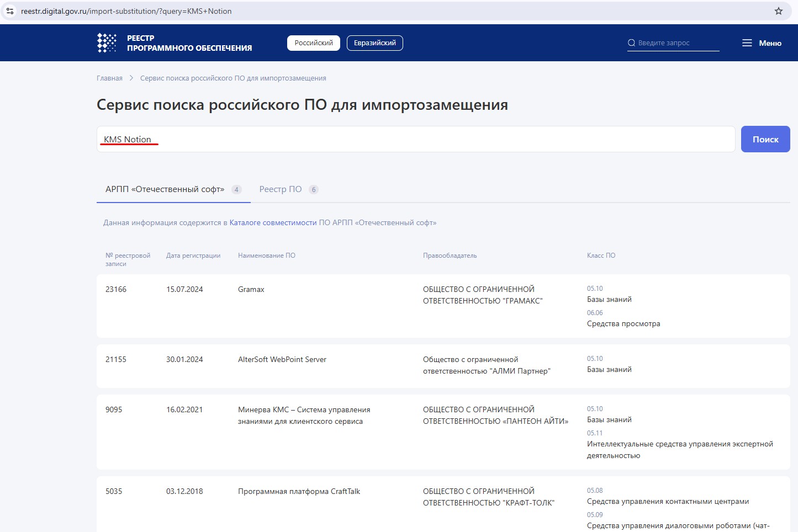The width and height of the screenshot is (798, 532).
Task: Go to Главная breadcrumb link
Action: [109, 78]
